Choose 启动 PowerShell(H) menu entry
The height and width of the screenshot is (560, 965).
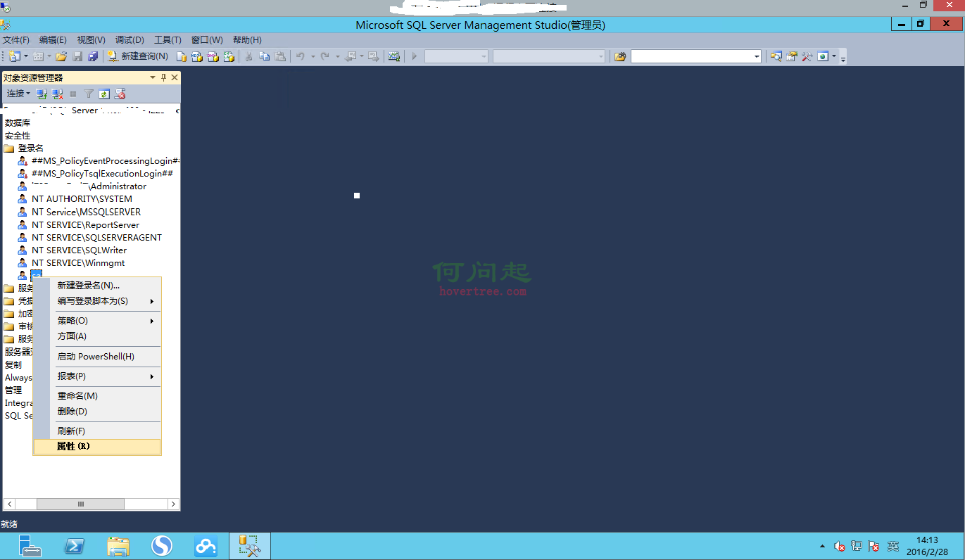(x=97, y=357)
